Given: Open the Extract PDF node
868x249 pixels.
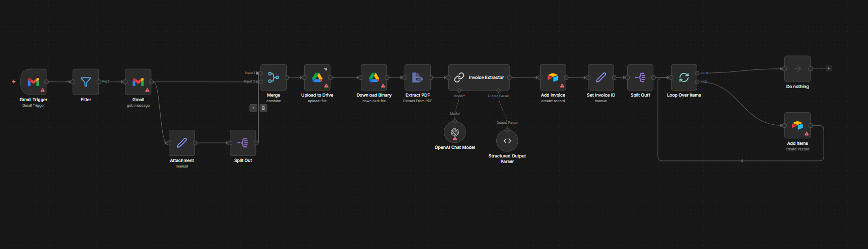Looking at the screenshot, I should (418, 77).
